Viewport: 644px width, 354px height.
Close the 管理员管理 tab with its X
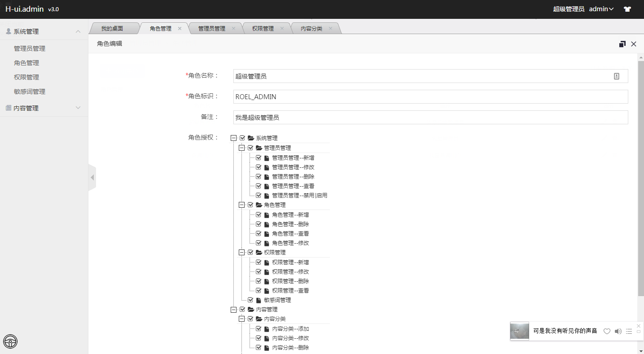[x=233, y=28]
